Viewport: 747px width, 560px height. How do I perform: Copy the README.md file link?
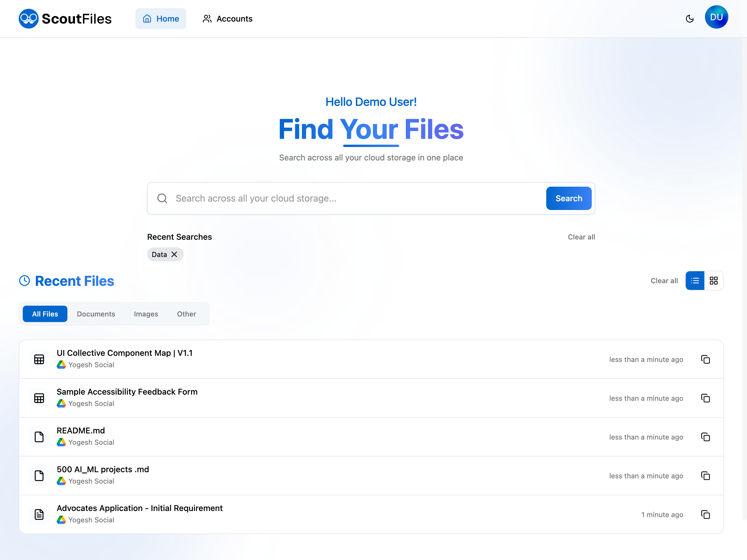point(706,437)
